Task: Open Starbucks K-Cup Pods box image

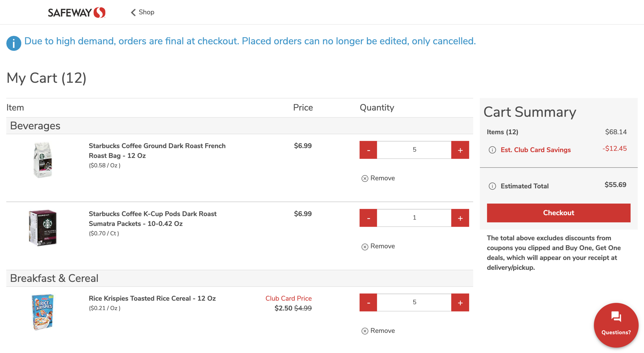Action: pyautogui.click(x=43, y=228)
